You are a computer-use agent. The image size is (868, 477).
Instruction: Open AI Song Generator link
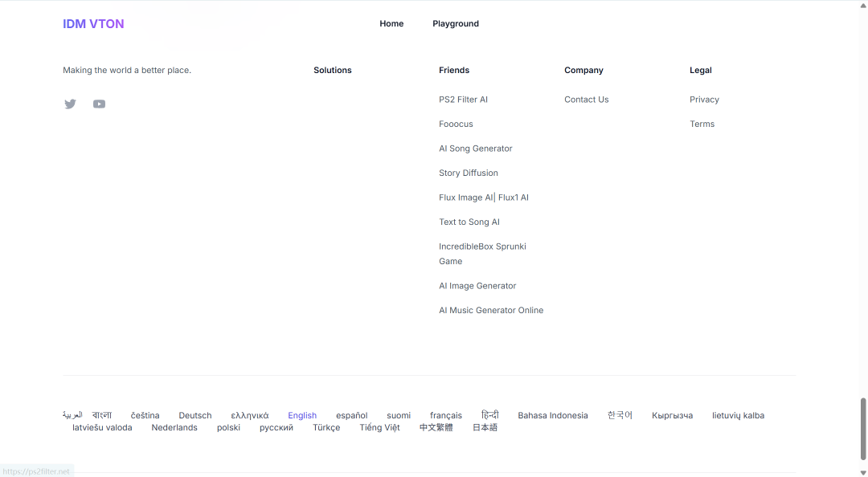476,149
